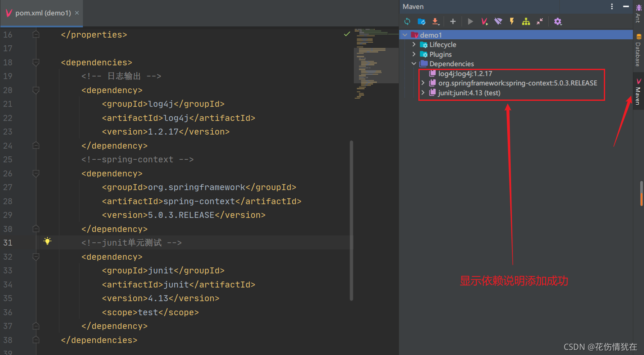The height and width of the screenshot is (355, 644).
Task: Fold the log4j dependency at line 20
Action: click(36, 90)
